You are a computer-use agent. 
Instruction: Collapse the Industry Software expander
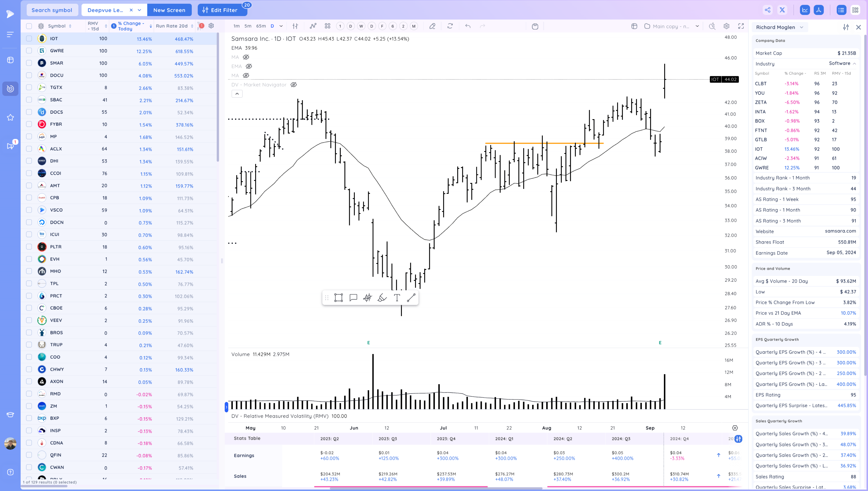pyautogui.click(x=855, y=63)
